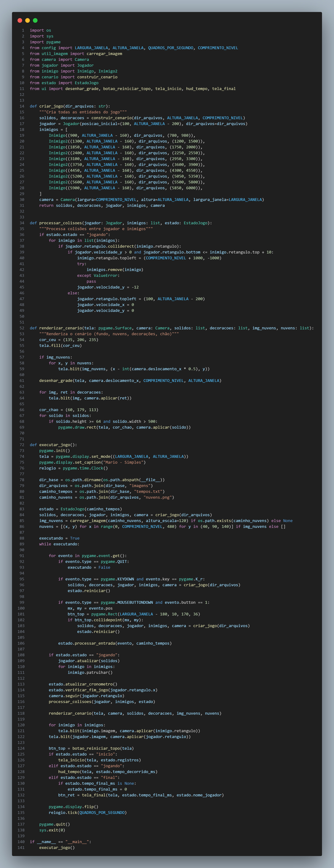The width and height of the screenshot is (334, 868).
Task: Click the yellow minimize dot
Action: click(27, 21)
